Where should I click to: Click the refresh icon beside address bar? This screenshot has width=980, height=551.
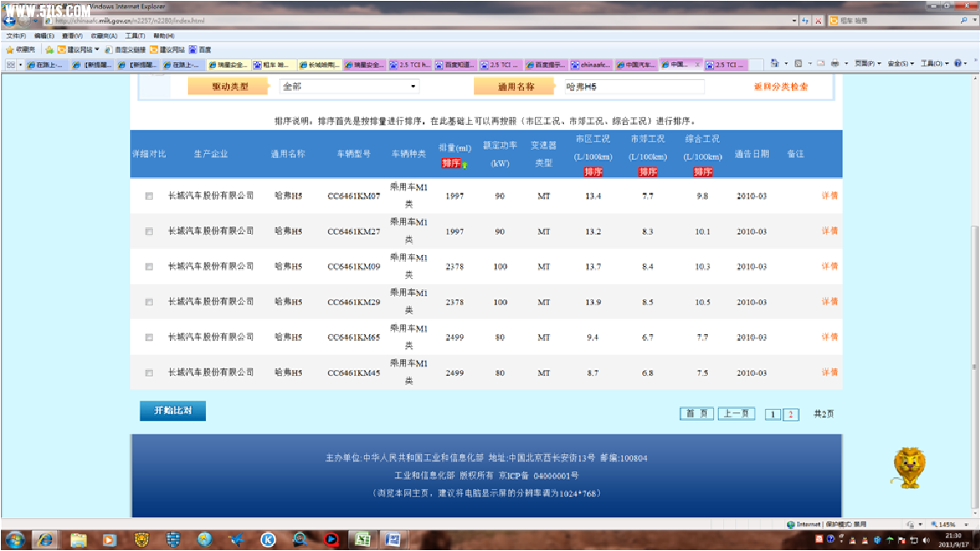806,20
